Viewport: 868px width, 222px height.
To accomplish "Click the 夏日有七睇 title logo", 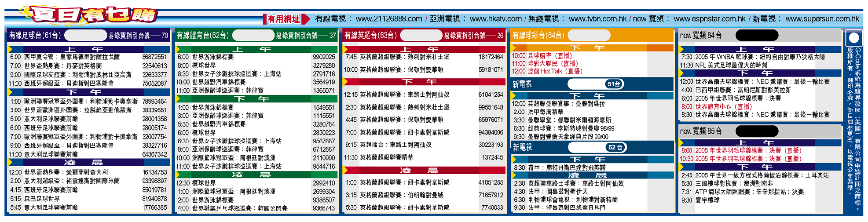I will [x=90, y=15].
